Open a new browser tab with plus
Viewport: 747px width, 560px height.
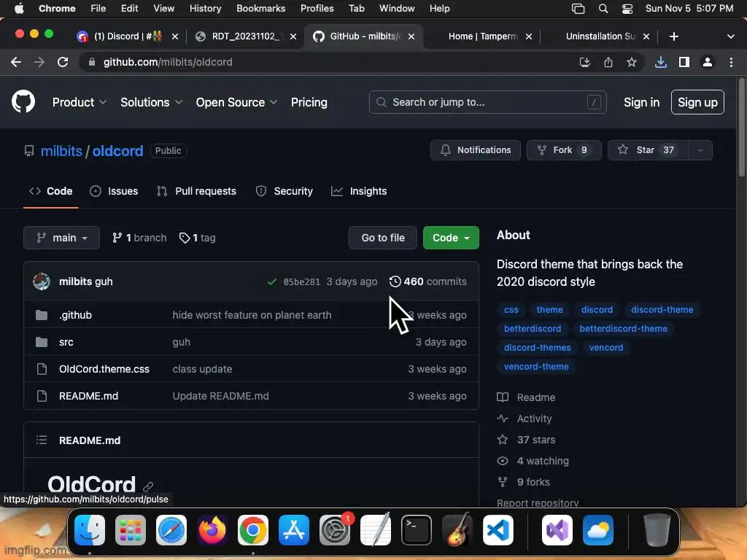pos(673,36)
